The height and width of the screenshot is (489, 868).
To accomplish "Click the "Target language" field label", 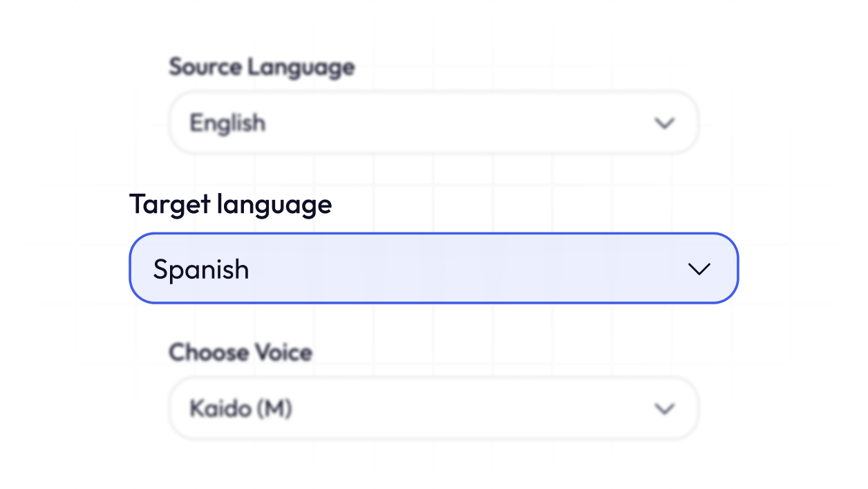I will pyautogui.click(x=230, y=204).
